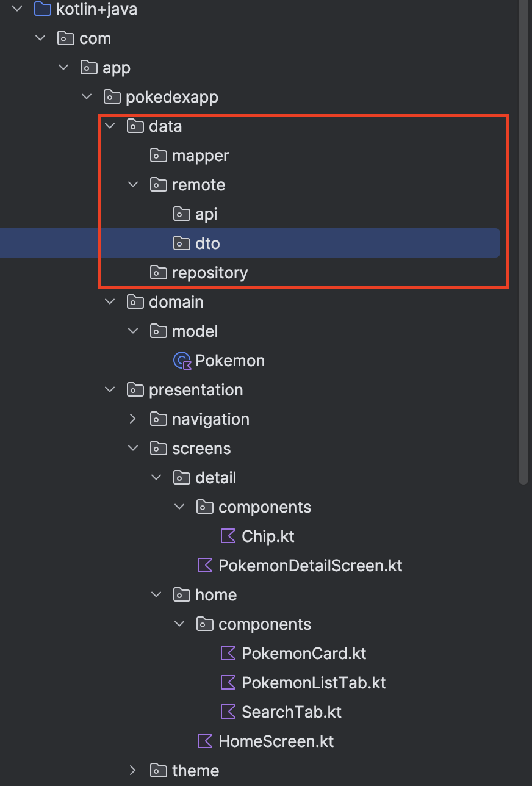Click the project tree vertical scrollbar
Image resolution: width=532 pixels, height=786 pixels.
523,244
